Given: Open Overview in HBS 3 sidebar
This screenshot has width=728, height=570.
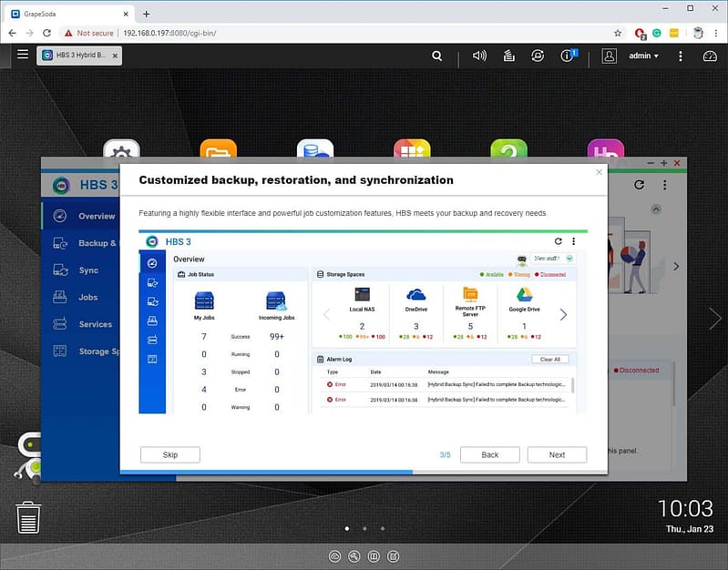Looking at the screenshot, I should click(81, 216).
